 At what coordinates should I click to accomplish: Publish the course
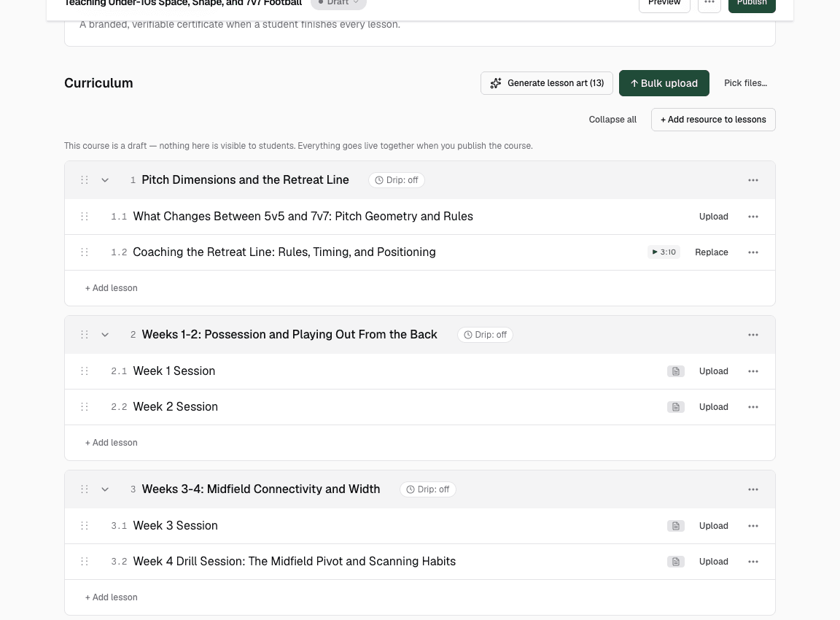tap(752, 4)
